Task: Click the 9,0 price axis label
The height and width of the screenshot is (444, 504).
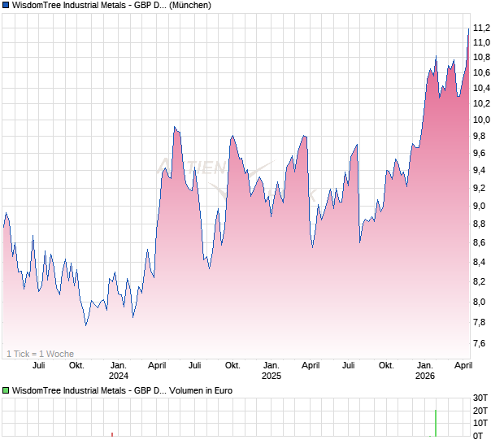Action: [480, 206]
